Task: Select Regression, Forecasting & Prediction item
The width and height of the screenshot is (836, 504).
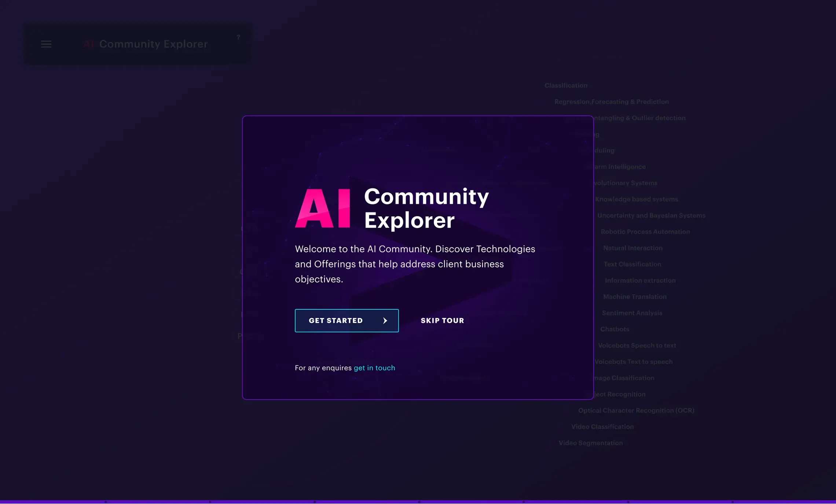Action: tap(612, 102)
